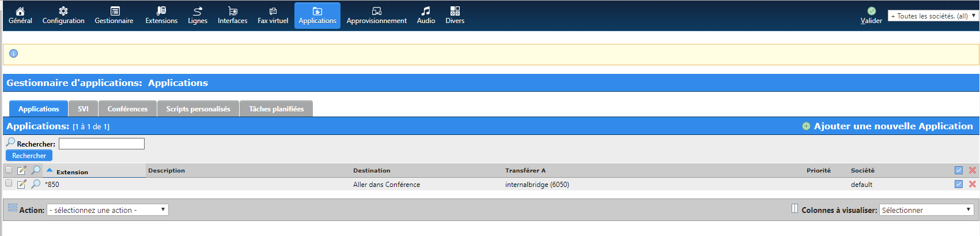Click the Valider checkmark button
Viewport: 980px width, 236px height.
coord(871,16)
